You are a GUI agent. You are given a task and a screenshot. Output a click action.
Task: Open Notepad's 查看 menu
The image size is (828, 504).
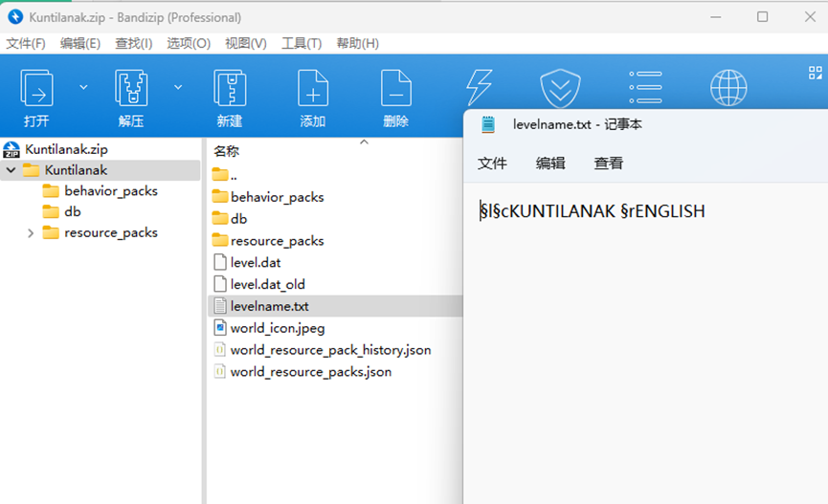click(x=609, y=164)
